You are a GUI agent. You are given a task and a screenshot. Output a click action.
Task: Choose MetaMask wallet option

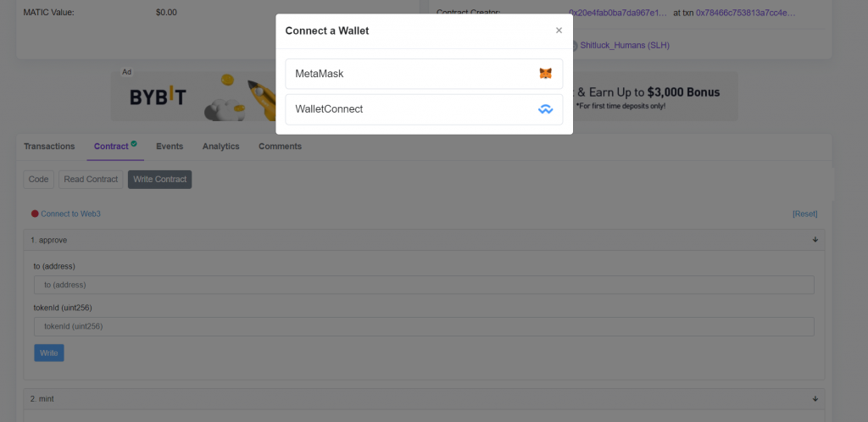pos(424,74)
